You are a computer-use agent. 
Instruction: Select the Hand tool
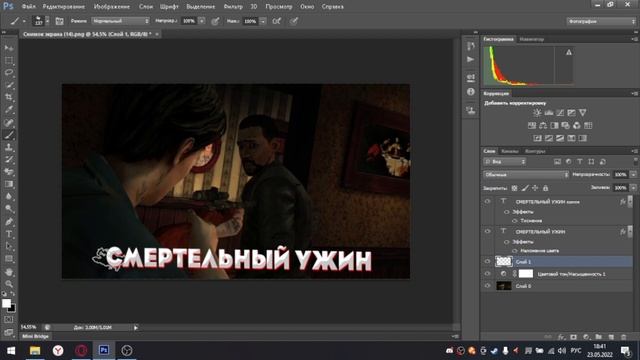click(x=9, y=272)
